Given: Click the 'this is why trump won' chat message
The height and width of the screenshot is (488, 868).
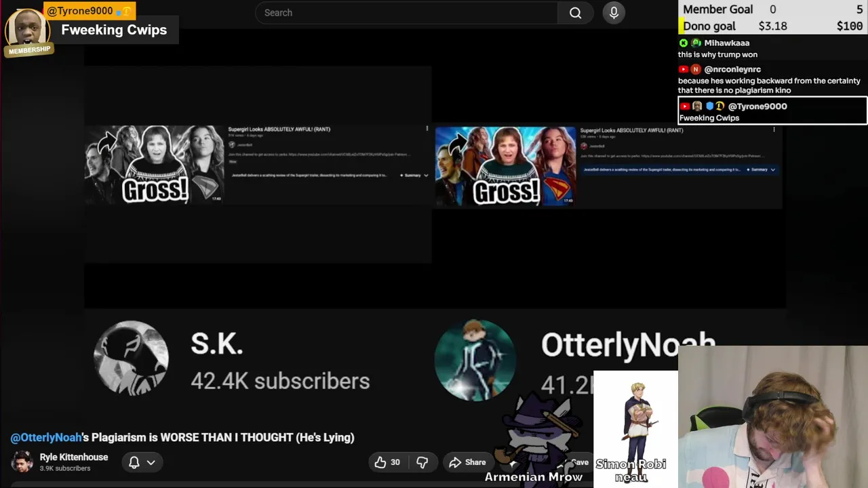Looking at the screenshot, I should (x=717, y=54).
